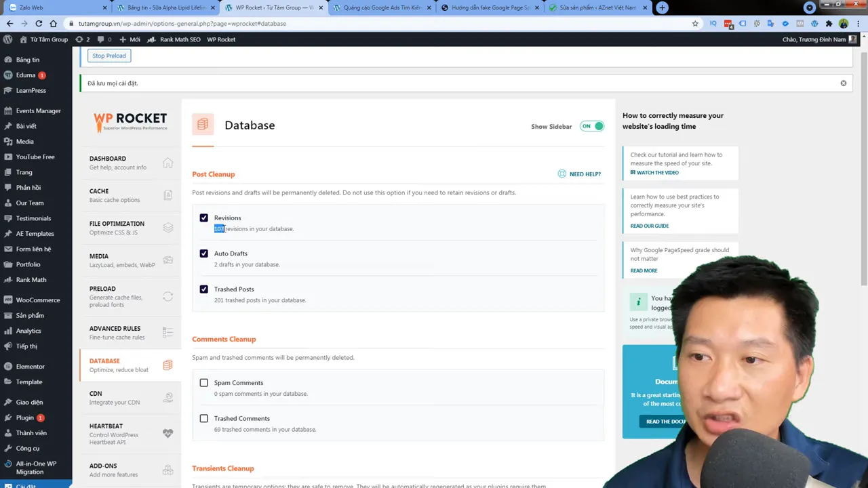Open All-in-One WP Migration menu
Image resolution: width=868 pixels, height=488 pixels.
(x=36, y=468)
